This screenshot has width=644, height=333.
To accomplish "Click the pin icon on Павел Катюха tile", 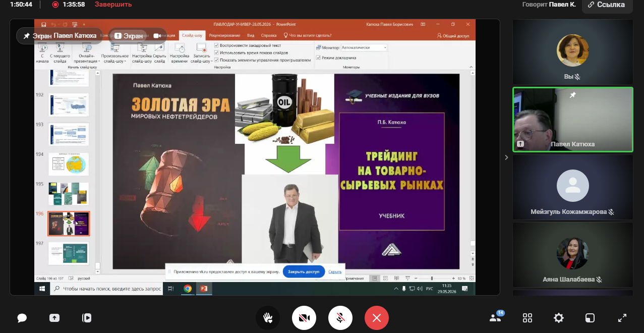I will 573,95.
